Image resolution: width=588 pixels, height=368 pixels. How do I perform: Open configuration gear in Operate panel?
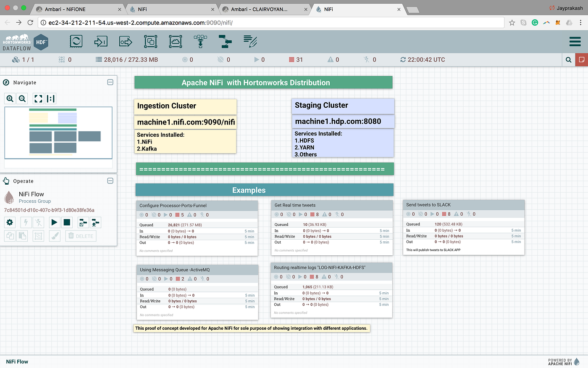pos(10,222)
